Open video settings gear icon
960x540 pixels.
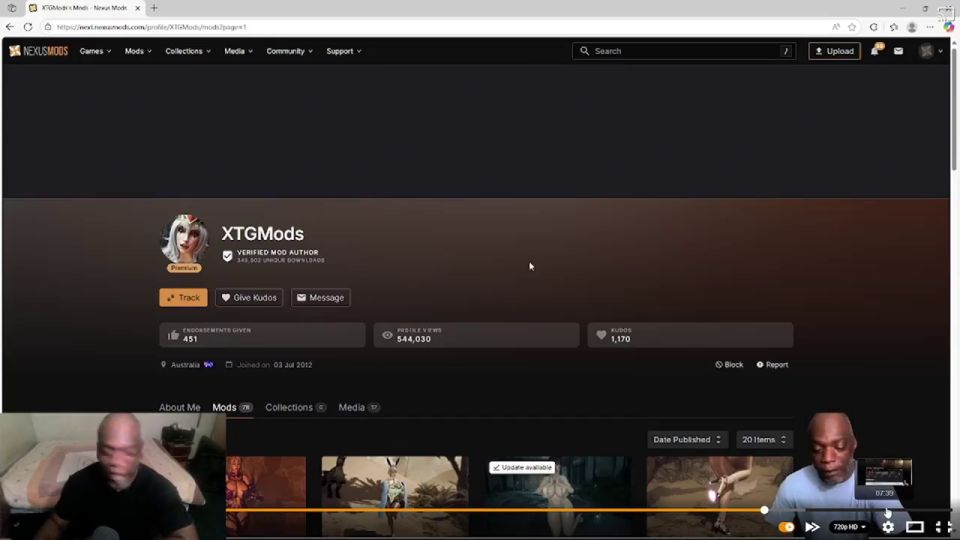click(x=888, y=527)
